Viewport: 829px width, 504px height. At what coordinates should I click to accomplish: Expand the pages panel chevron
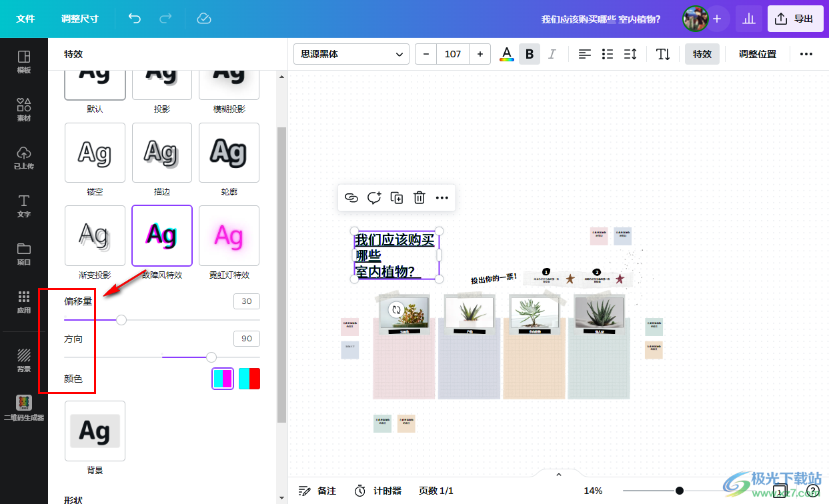559,474
